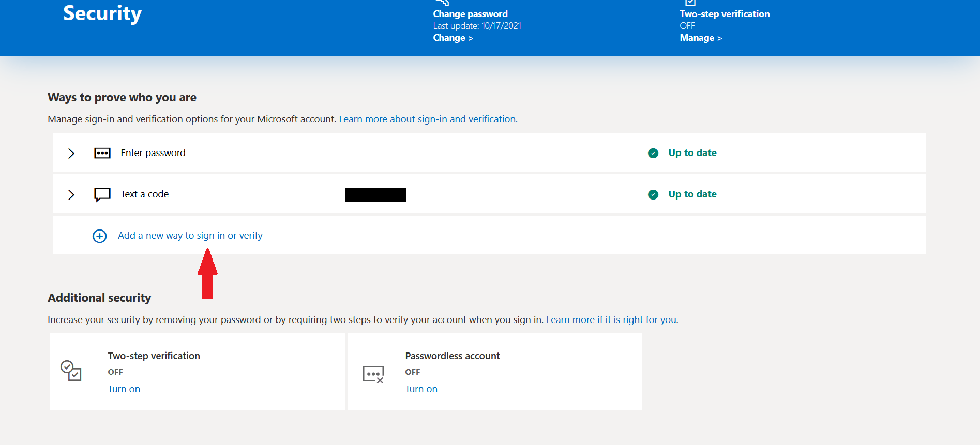Click the Two-step verification header title
980x445 pixels.
725,14
